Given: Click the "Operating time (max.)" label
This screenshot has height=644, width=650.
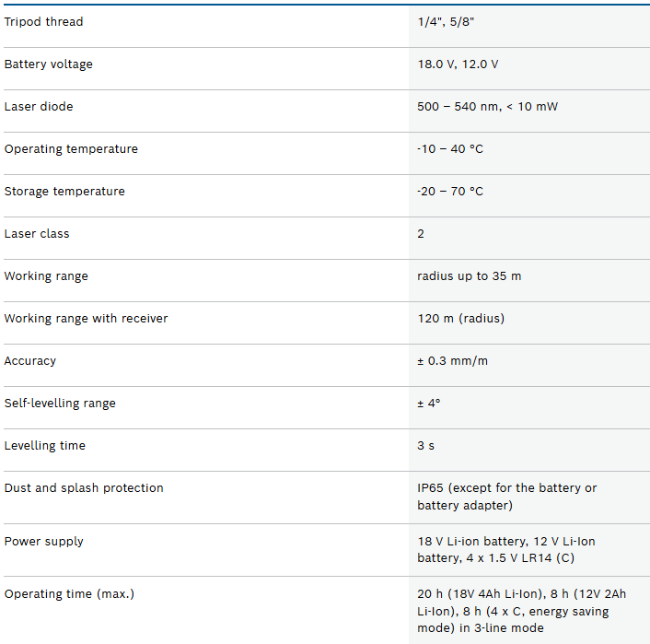Looking at the screenshot, I should point(69,593).
